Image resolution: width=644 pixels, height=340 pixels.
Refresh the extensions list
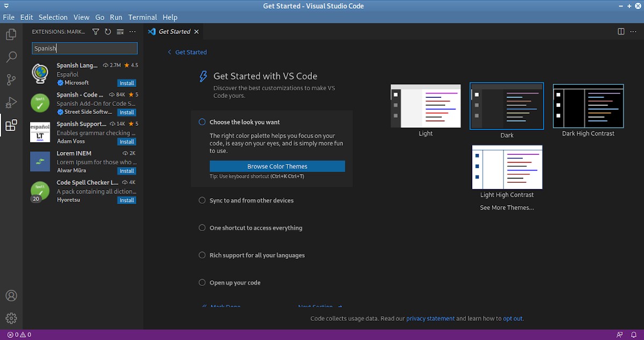point(108,32)
